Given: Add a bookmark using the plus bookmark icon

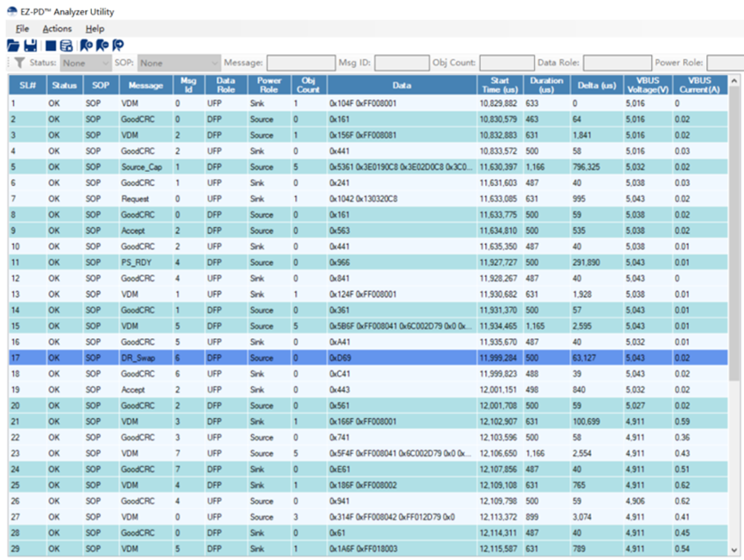Looking at the screenshot, I should coord(86,46).
